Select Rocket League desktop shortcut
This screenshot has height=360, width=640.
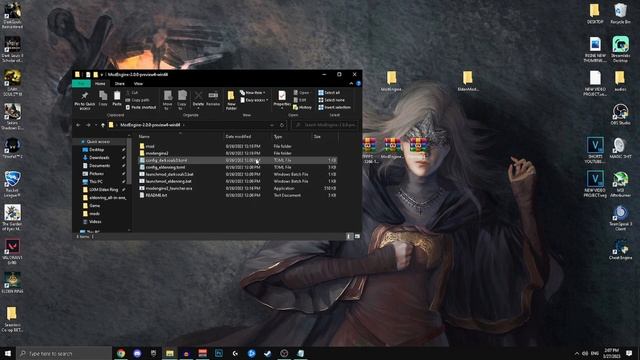pos(12,182)
